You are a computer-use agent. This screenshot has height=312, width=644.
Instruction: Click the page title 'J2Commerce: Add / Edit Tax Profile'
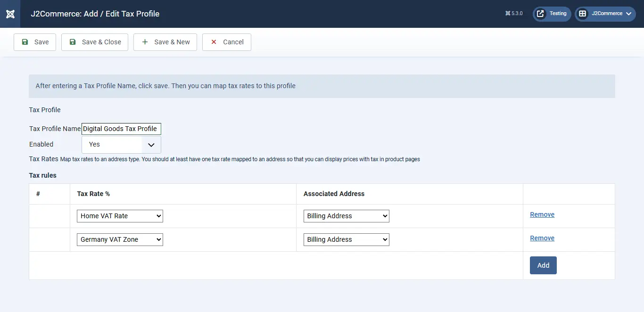click(x=95, y=14)
